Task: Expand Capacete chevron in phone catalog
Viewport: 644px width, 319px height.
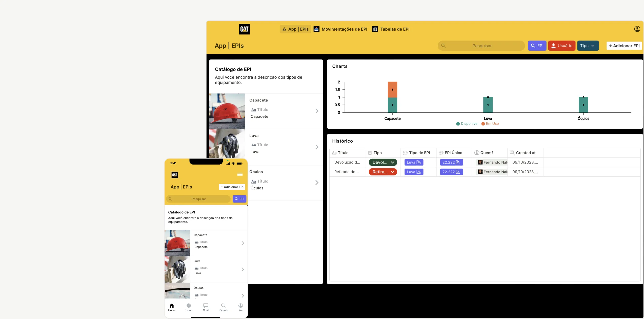Action: coord(243,243)
